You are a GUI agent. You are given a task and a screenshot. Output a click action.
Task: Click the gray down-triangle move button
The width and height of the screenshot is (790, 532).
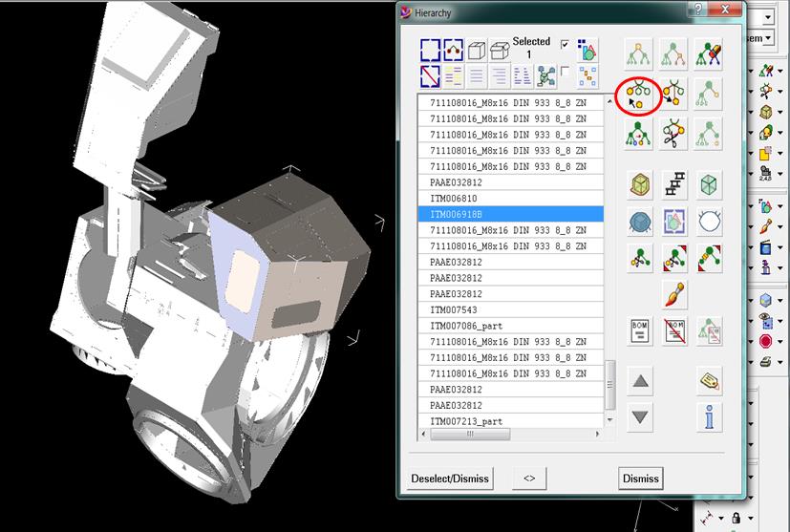tap(640, 417)
